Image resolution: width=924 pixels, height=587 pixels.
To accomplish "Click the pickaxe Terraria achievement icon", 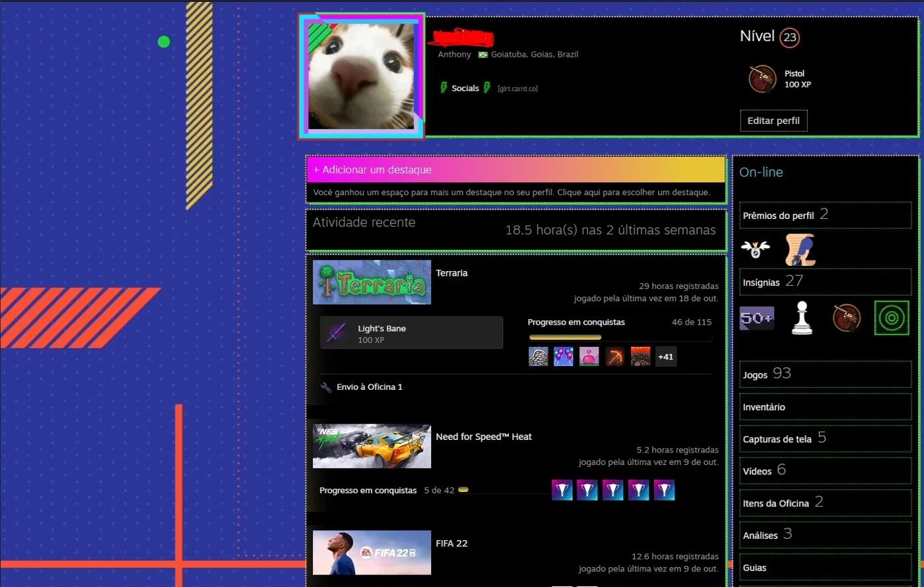I will (x=615, y=357).
